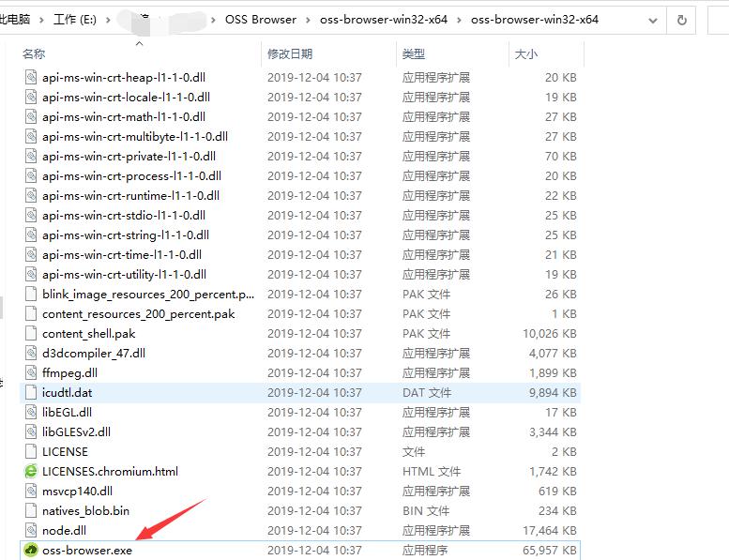This screenshot has width=729, height=560.
Task: Select the natives_blob.bin file name
Action: coord(85,510)
